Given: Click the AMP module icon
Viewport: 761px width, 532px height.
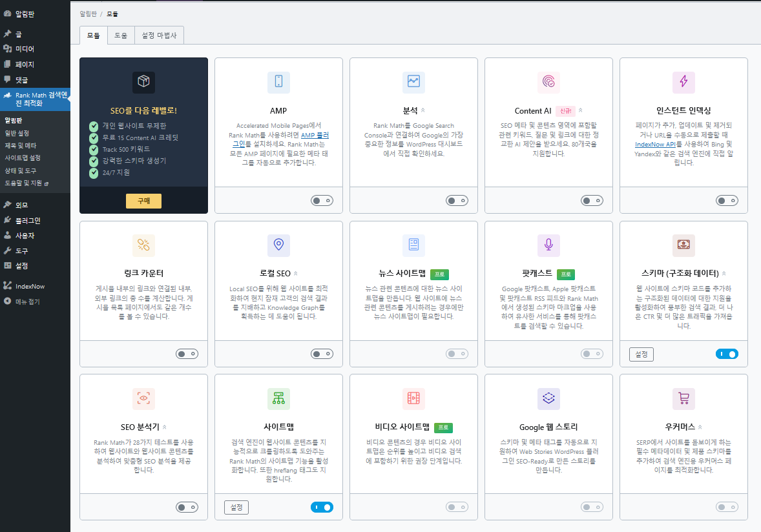Looking at the screenshot, I should pos(278,83).
